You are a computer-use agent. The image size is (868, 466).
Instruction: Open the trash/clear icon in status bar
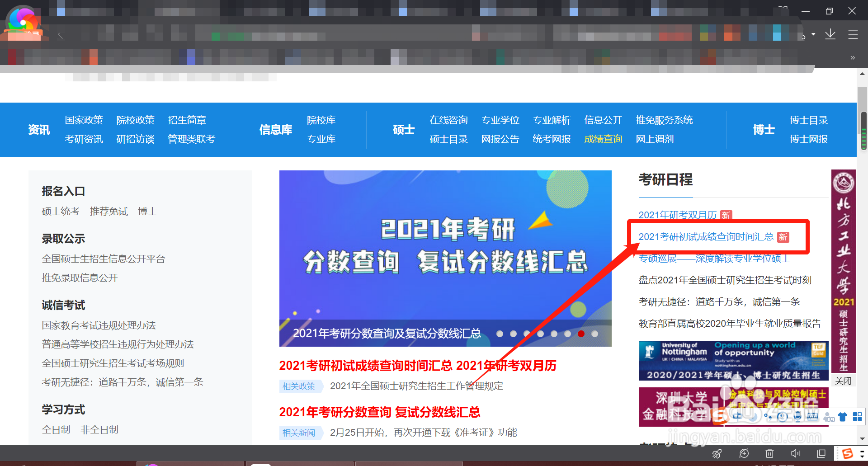(x=770, y=454)
